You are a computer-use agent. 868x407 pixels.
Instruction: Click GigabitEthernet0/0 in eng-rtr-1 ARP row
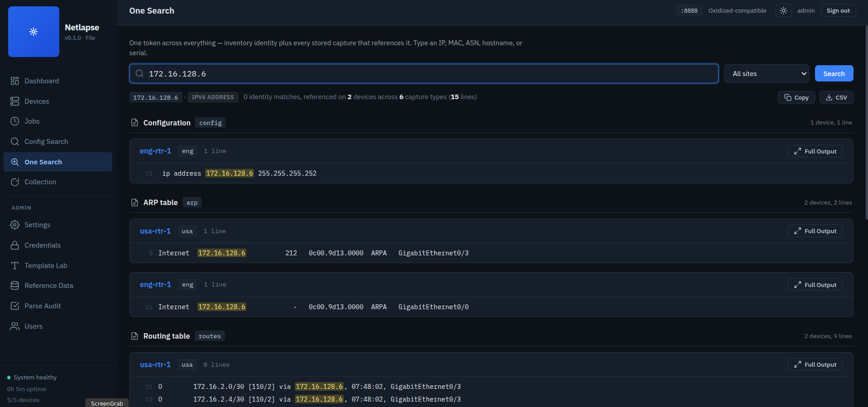pos(433,307)
